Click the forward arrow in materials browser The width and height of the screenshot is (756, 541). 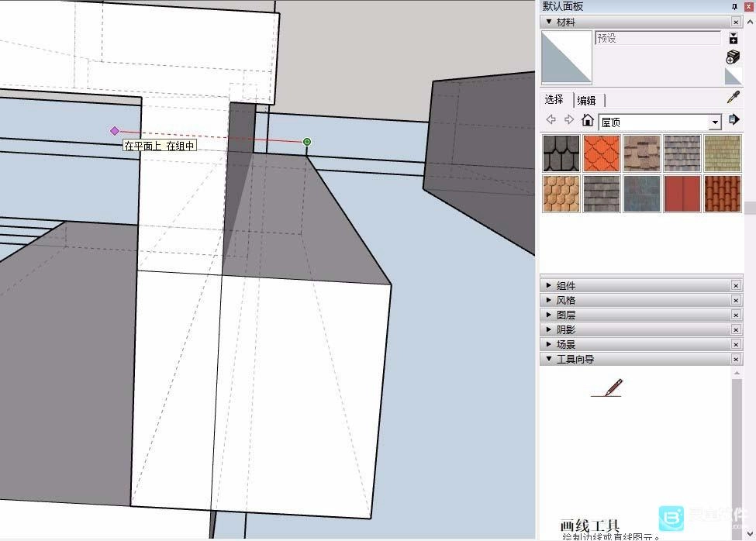pos(569,120)
